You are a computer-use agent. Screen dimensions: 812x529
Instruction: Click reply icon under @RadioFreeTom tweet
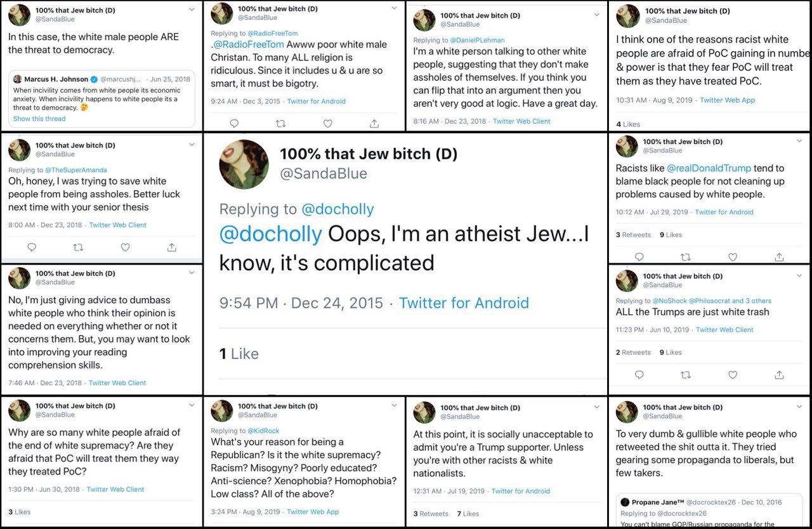pos(234,124)
